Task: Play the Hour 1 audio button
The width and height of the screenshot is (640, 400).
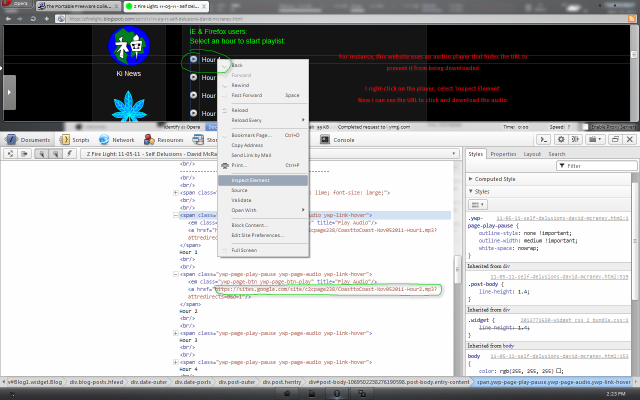Action: tap(193, 59)
